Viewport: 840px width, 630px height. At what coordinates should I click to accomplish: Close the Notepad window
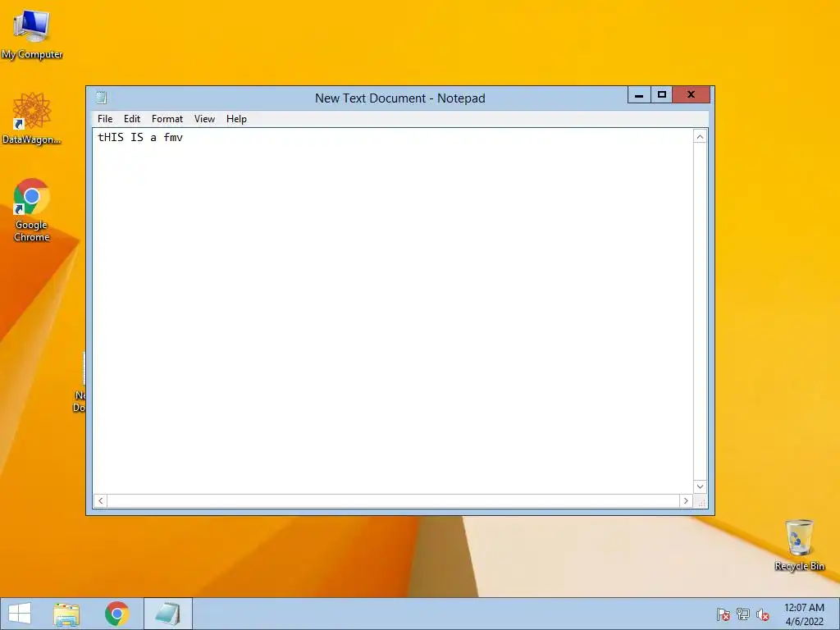coord(691,95)
